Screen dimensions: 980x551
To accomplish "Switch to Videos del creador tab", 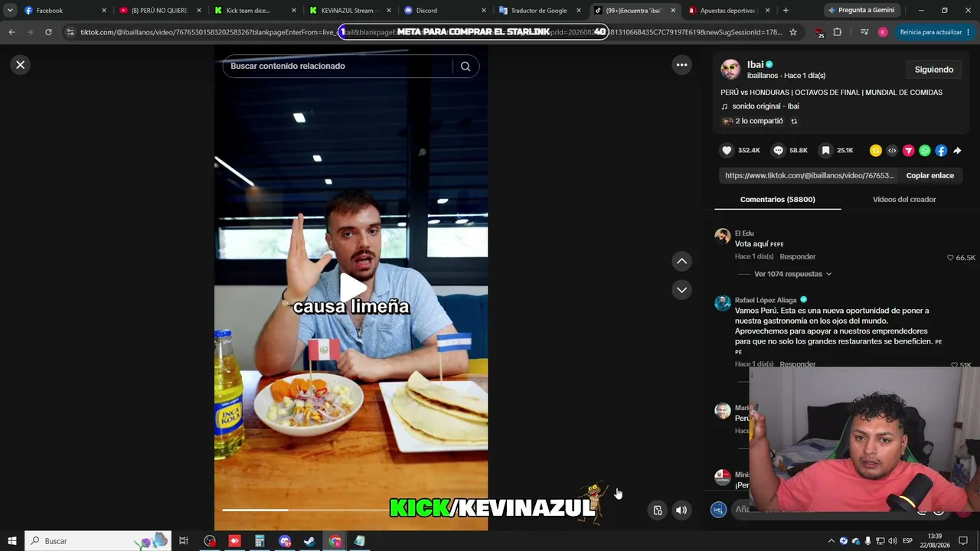I will pos(904,200).
